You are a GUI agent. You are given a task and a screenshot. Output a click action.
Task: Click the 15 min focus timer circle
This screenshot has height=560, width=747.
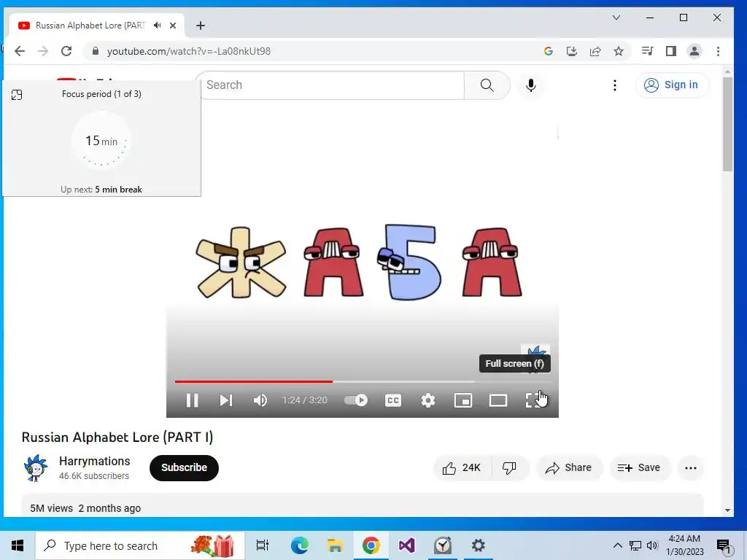[x=101, y=141]
